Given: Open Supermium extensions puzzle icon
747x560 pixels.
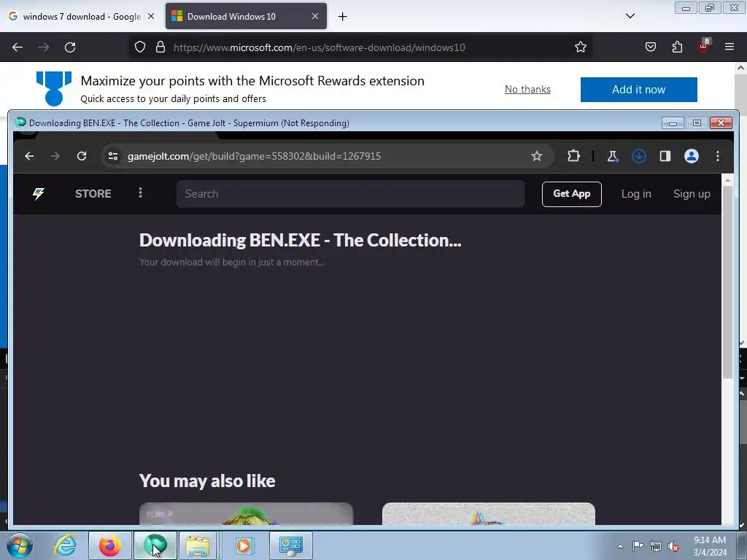Looking at the screenshot, I should click(574, 156).
